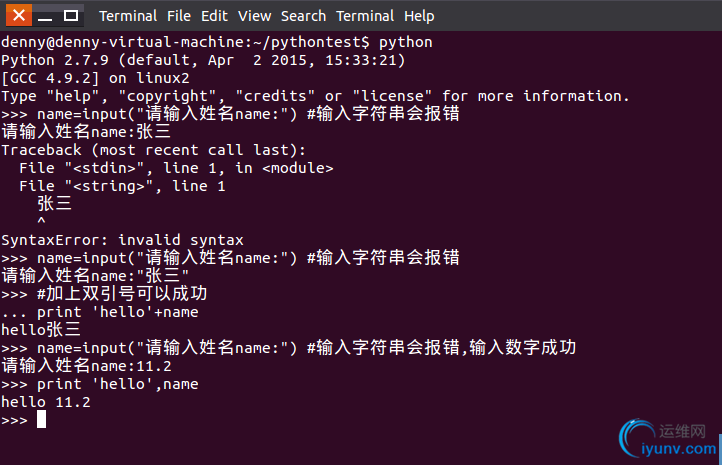Viewport: 722px width, 465px height.
Task: Open the View menu
Action: 254,16
